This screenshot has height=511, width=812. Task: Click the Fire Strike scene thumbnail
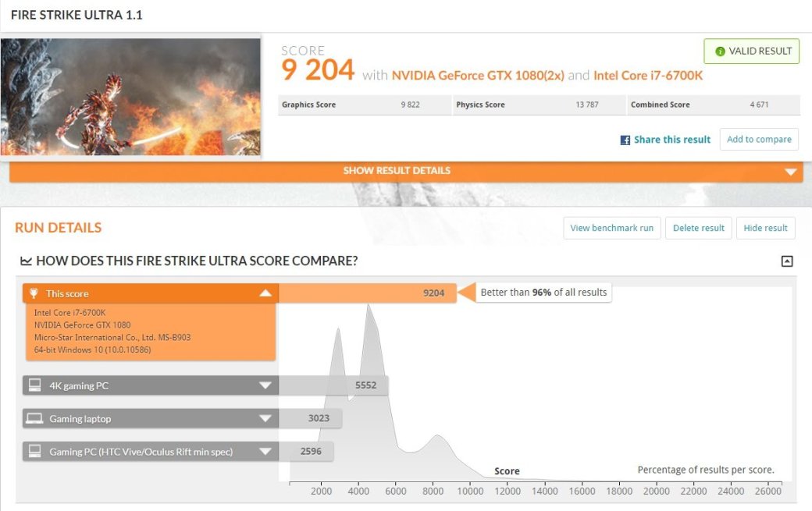(130, 97)
